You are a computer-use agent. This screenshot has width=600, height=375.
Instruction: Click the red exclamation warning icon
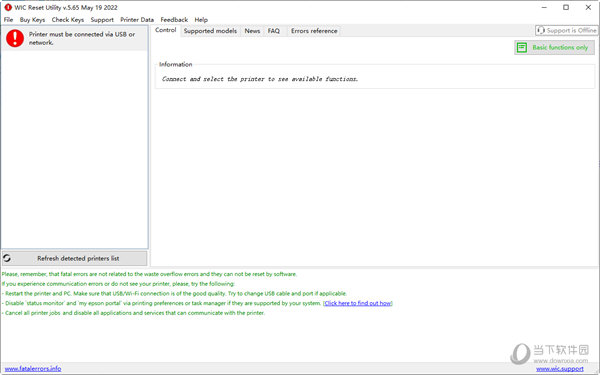(x=15, y=38)
